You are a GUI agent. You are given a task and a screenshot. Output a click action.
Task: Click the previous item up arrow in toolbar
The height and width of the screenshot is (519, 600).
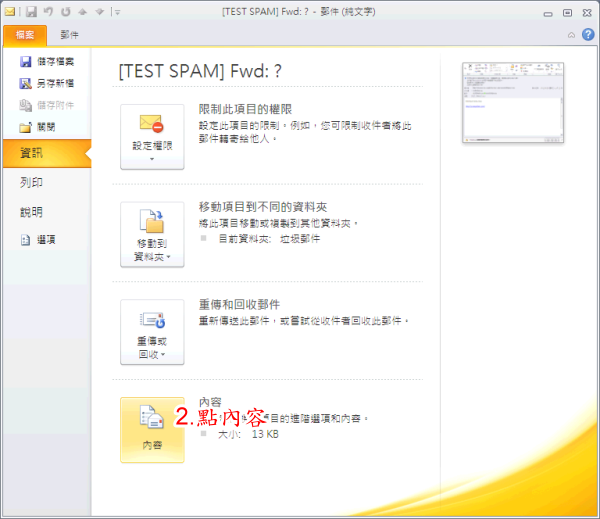tap(84, 12)
